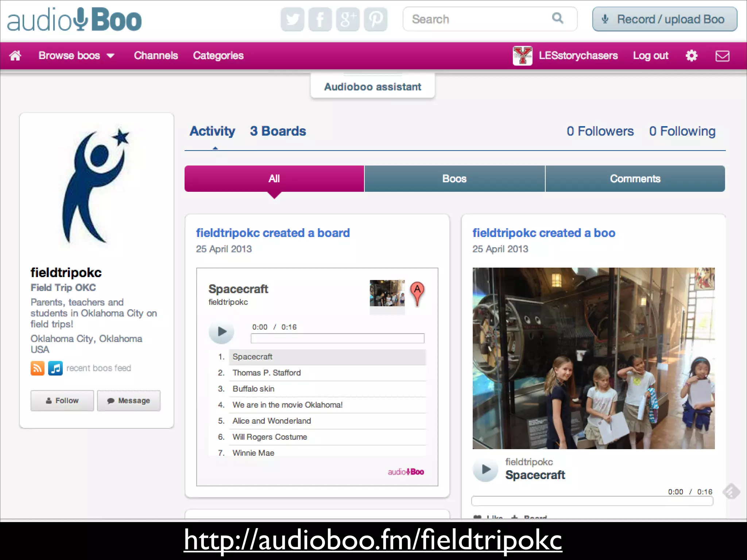
Task: Open 0 Following list
Action: [x=682, y=131]
